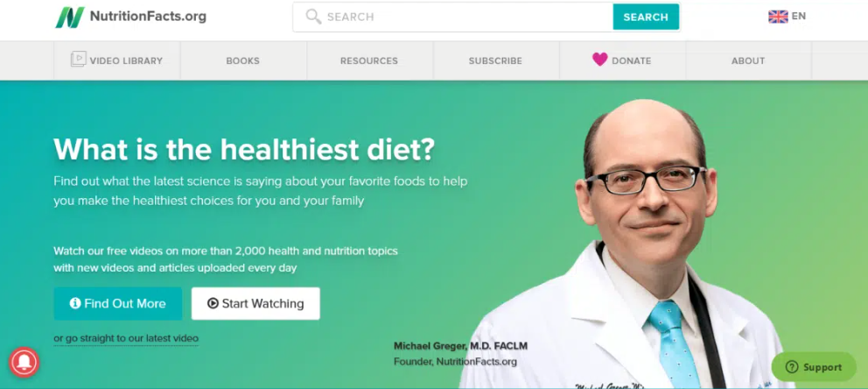
Task: Open the About menu item
Action: (748, 61)
